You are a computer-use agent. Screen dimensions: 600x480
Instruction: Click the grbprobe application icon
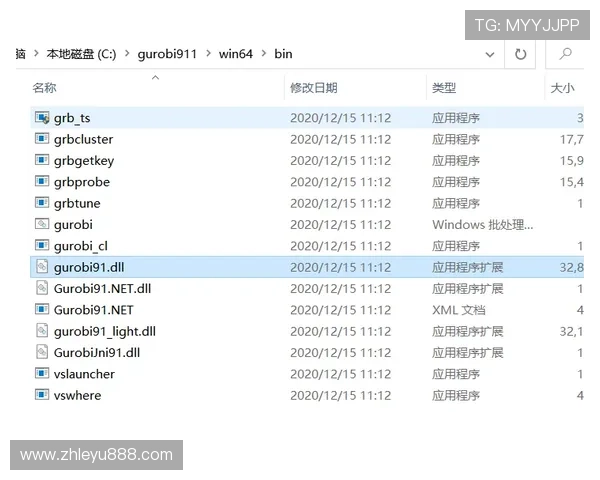coord(42,181)
